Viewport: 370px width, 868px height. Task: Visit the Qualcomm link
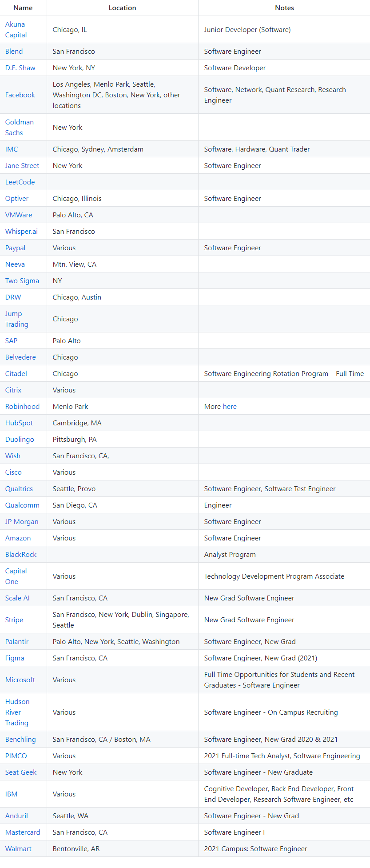[x=22, y=505]
